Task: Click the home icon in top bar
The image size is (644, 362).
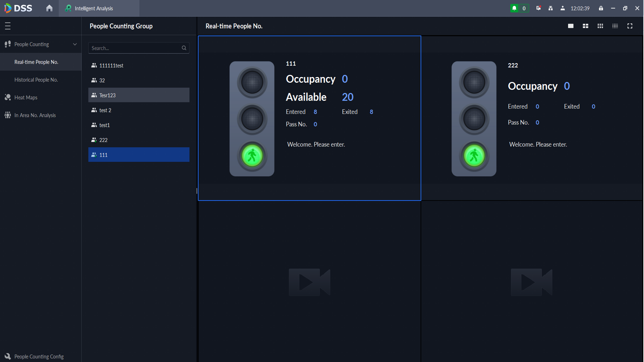Action: click(x=49, y=8)
